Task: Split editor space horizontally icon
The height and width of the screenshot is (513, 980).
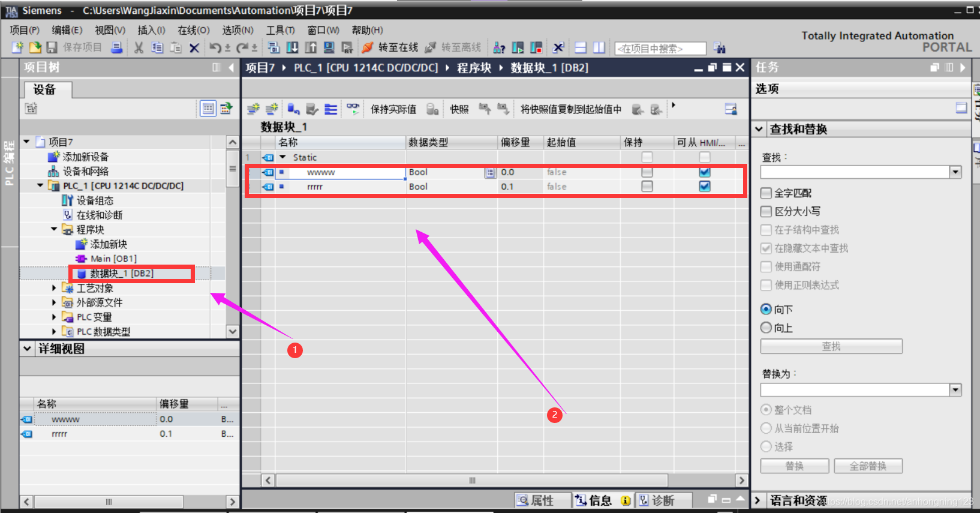Action: [581, 47]
